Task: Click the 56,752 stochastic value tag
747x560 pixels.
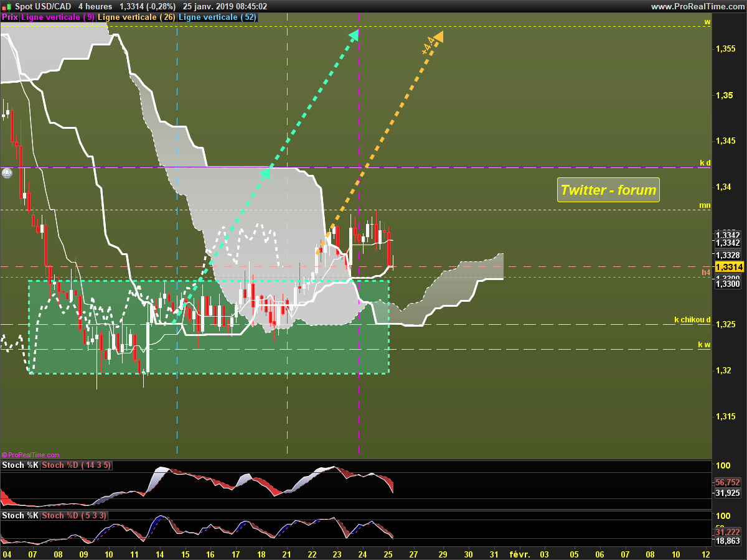Action: pos(728,482)
